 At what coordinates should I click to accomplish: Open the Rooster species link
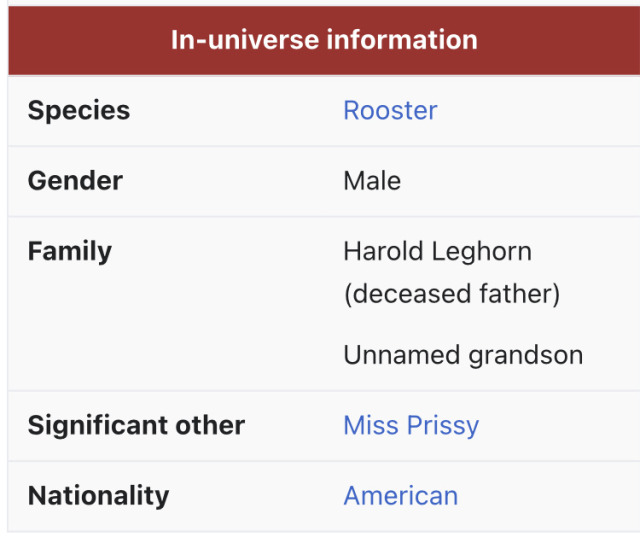pos(390,110)
